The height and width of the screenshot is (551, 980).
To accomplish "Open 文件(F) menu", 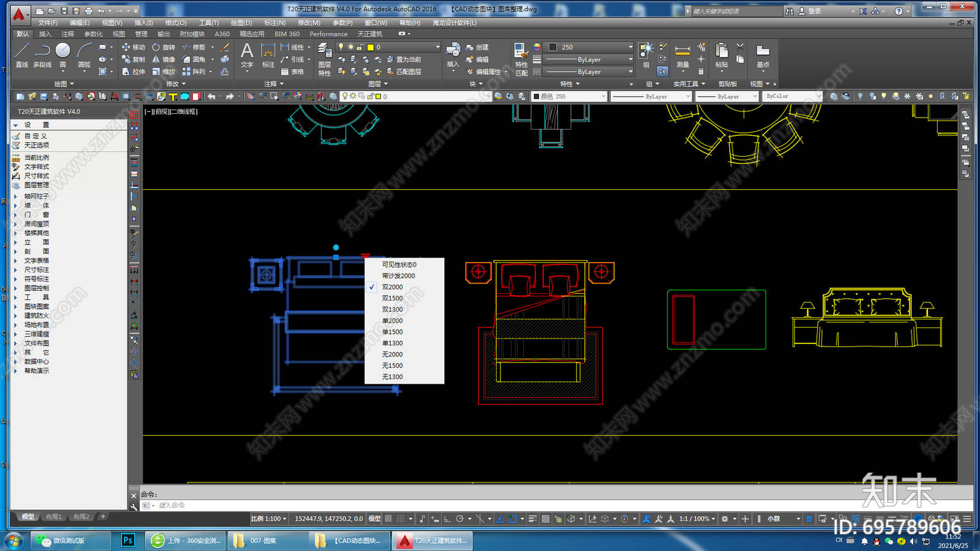I will coord(47,23).
